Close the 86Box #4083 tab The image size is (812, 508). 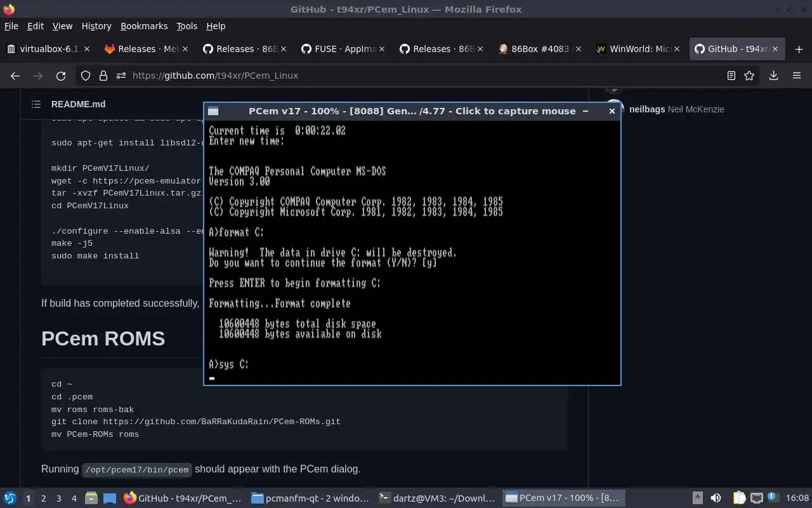tap(579, 49)
